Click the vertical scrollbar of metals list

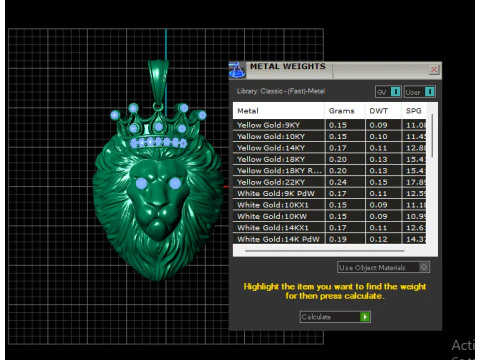click(432, 135)
